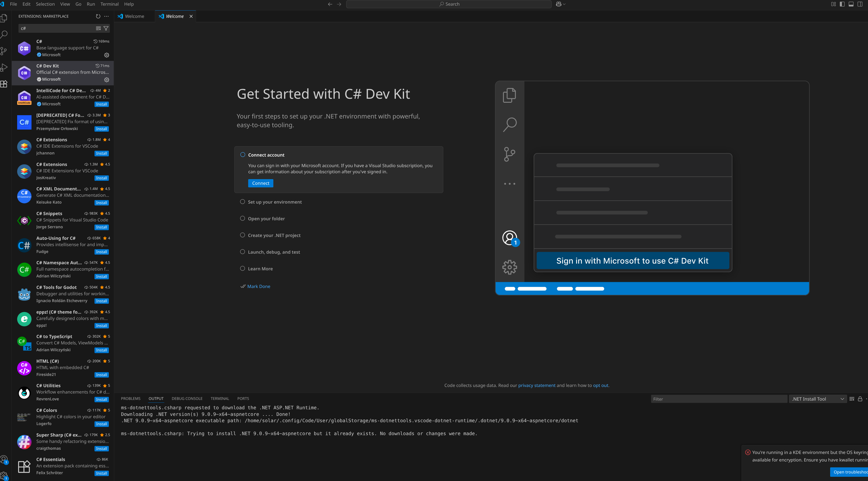
Task: Select the 'Set up your environment' step
Action: pyautogui.click(x=275, y=202)
